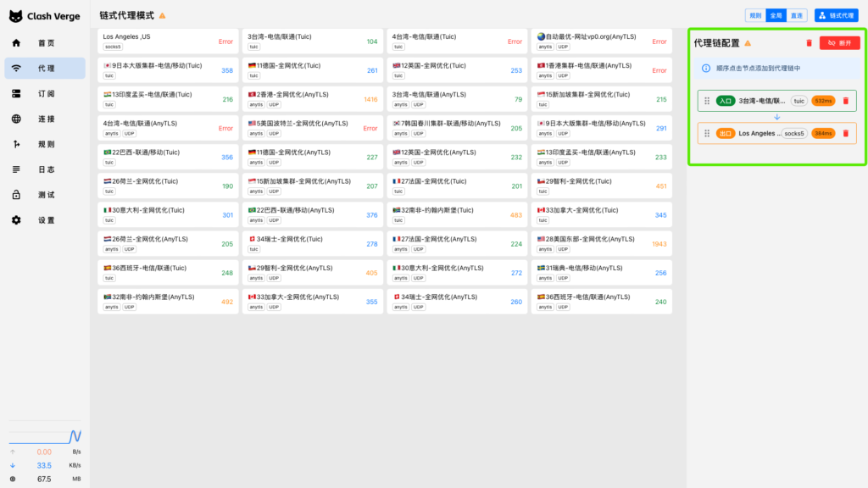This screenshot has height=488, width=868.
Task: Click the tuic chip on 入口 node
Action: 798,101
